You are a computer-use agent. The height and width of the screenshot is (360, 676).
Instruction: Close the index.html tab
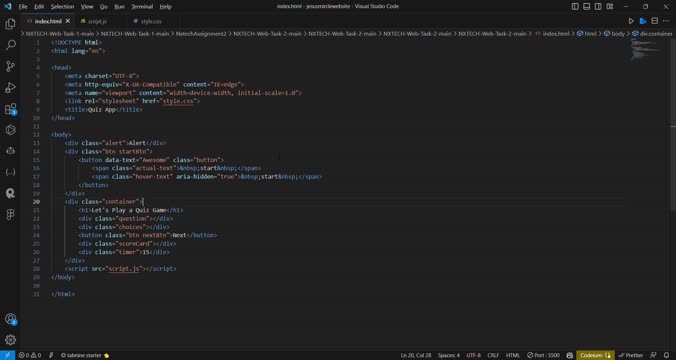pyautogui.click(x=68, y=21)
